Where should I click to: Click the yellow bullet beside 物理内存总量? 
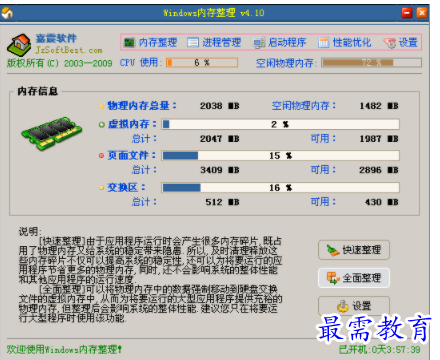click(x=101, y=106)
